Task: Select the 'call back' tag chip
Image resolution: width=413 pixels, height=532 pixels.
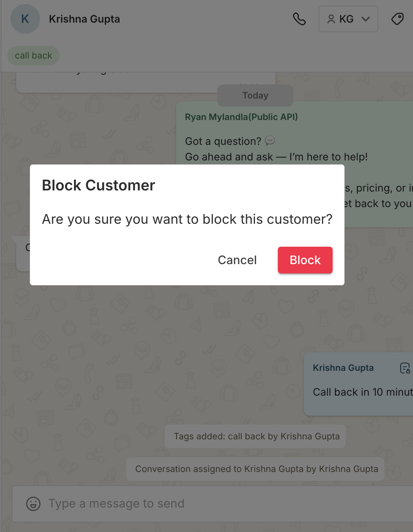Action: pos(33,56)
